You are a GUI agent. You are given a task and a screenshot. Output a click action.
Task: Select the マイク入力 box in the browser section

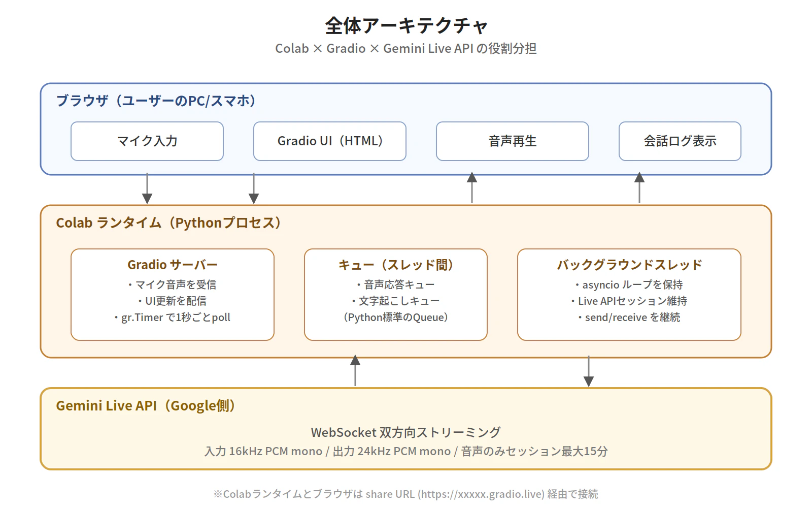[147, 141]
